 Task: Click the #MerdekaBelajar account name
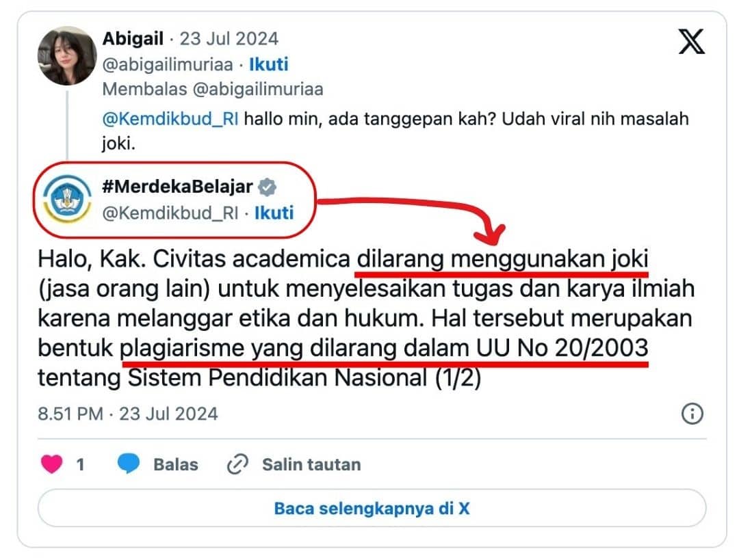pyautogui.click(x=177, y=187)
